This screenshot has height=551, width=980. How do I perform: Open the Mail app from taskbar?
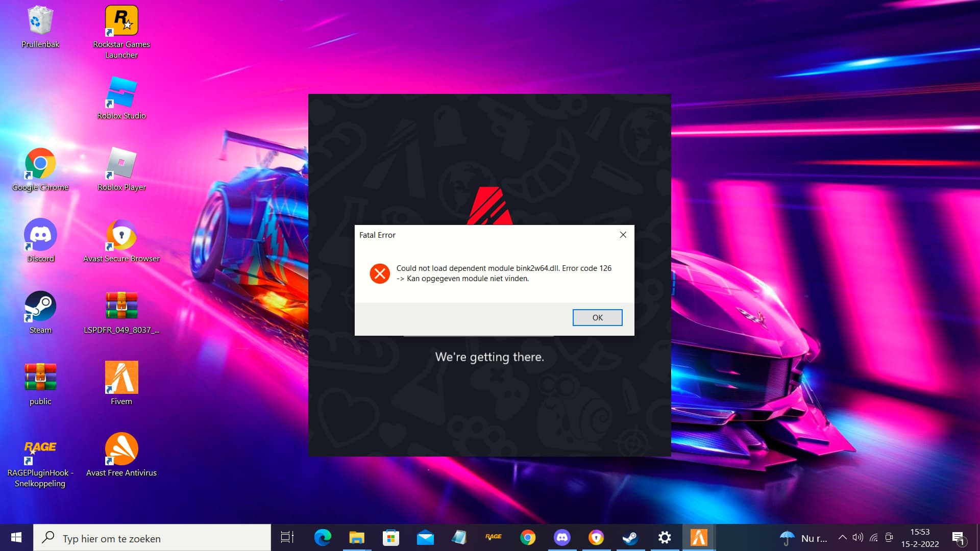(x=425, y=538)
